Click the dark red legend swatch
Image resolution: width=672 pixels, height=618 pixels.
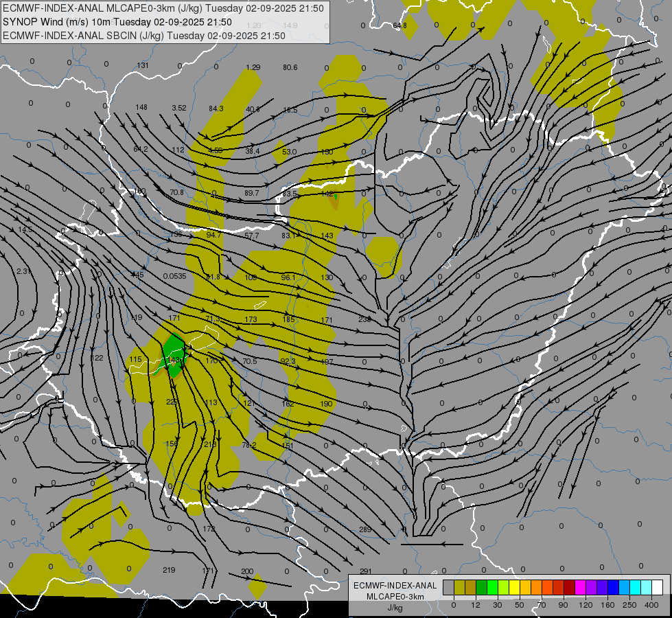(x=570, y=588)
